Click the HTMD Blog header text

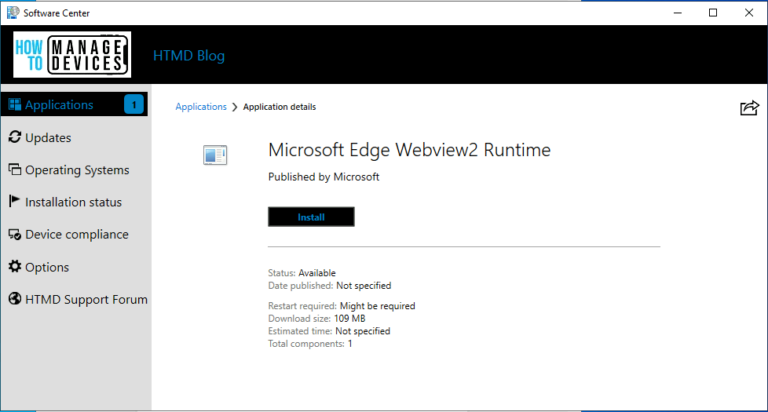[x=189, y=55]
